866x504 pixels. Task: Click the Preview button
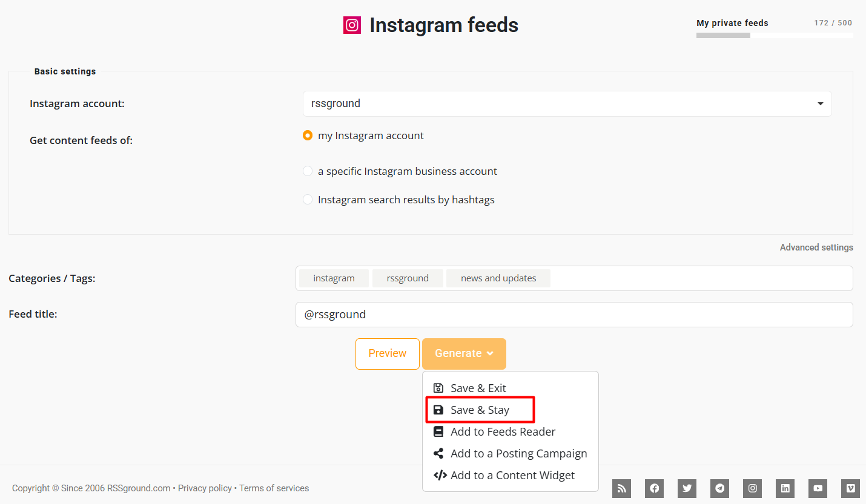[x=388, y=353]
